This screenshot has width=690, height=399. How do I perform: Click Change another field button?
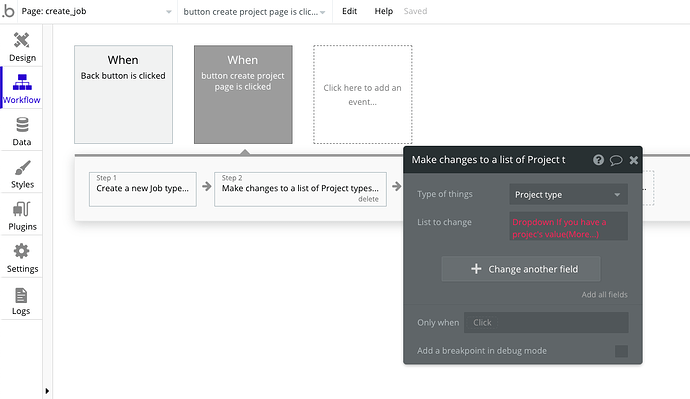click(521, 269)
